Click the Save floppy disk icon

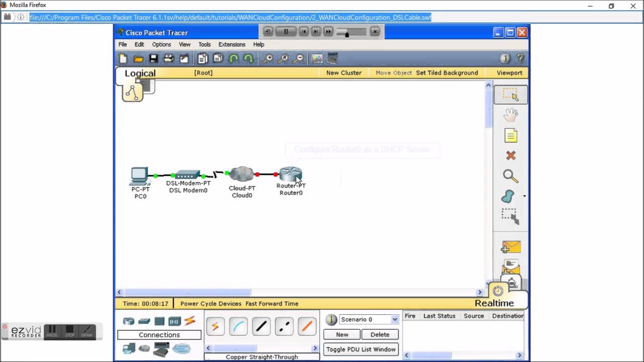click(x=153, y=59)
